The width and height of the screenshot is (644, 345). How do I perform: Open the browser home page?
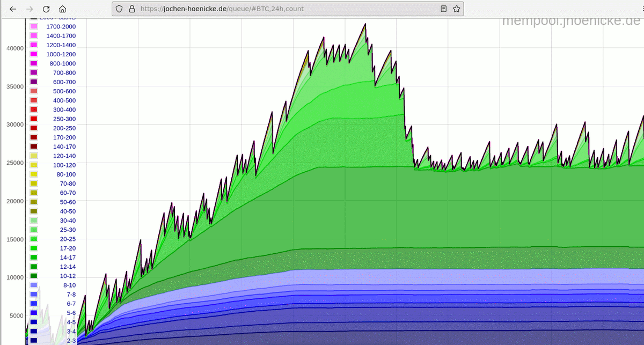(63, 9)
